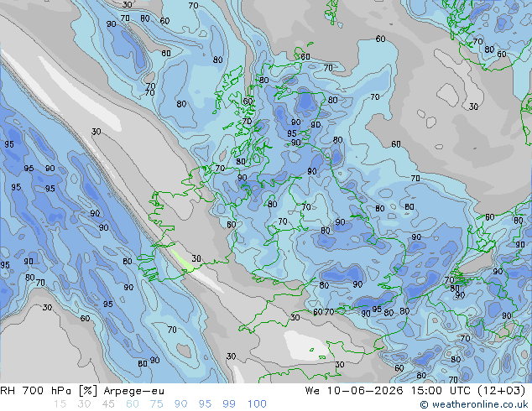Click the legend value 75 in the color scale

(156, 404)
